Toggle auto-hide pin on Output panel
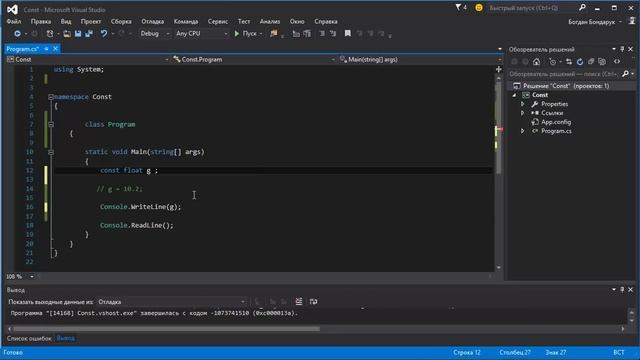 [x=622, y=289]
